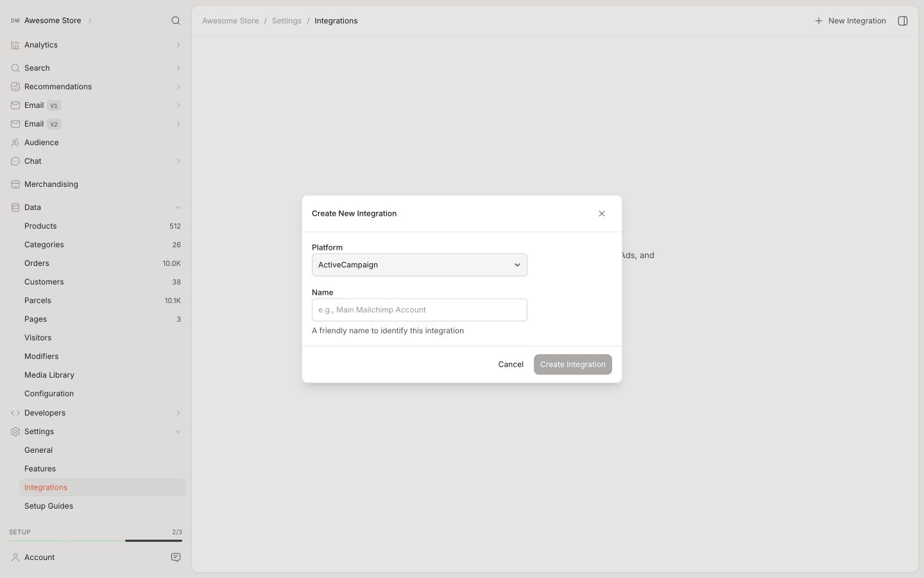Close the Create New Integration dialog
Viewport: 924px width, 578px height.
602,213
